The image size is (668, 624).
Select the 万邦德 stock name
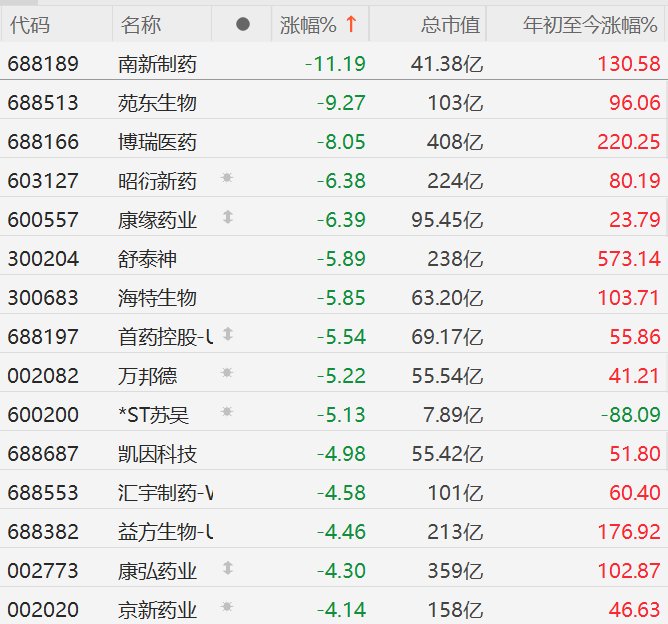click(x=147, y=377)
